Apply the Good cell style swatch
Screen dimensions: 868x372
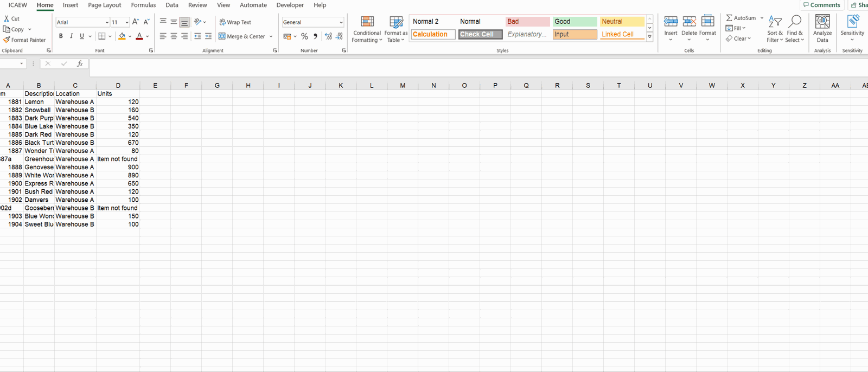(574, 22)
